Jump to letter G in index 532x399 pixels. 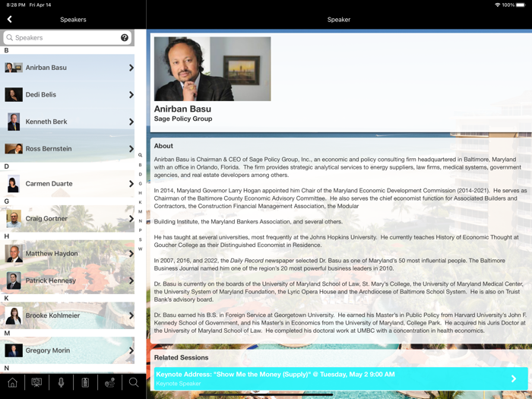(140, 184)
